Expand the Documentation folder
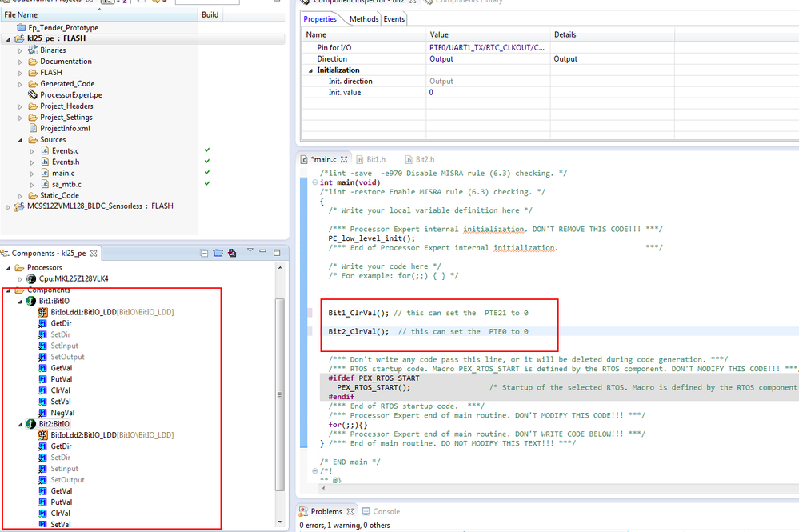Image resolution: width=799 pixels, height=532 pixels. pyautogui.click(x=20, y=62)
